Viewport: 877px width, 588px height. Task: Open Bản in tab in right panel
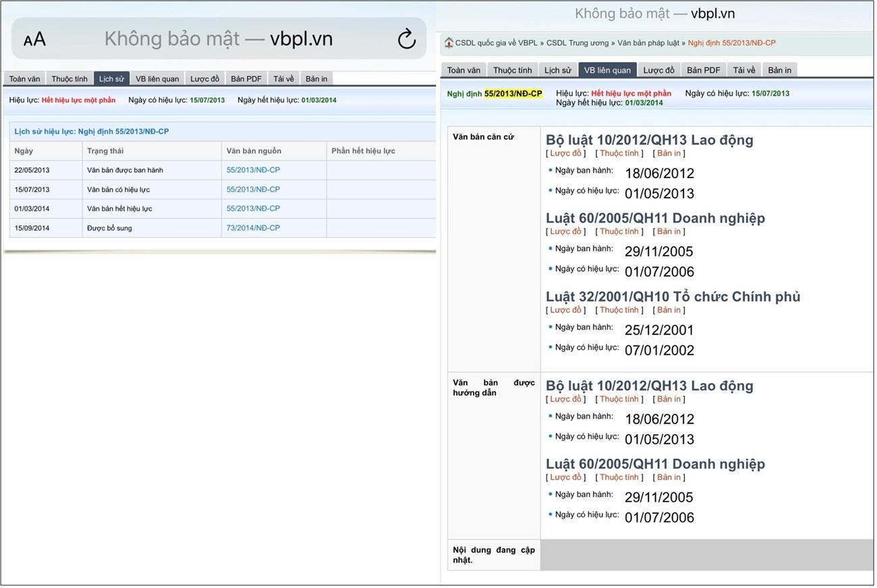point(780,70)
